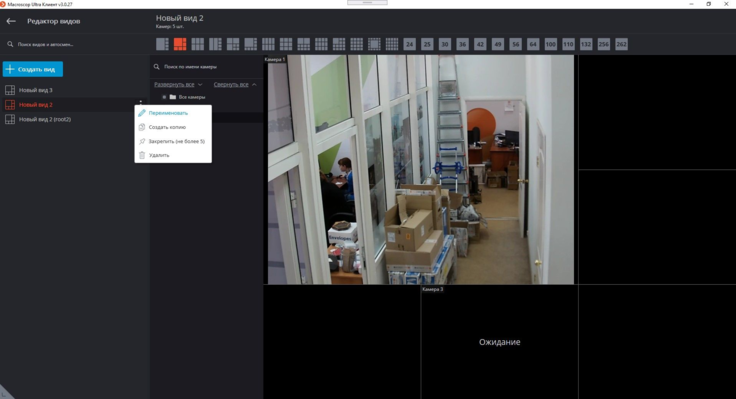Screen dimensions: 736x399
Task: Click the Создать вид button
Action: pyautogui.click(x=33, y=69)
